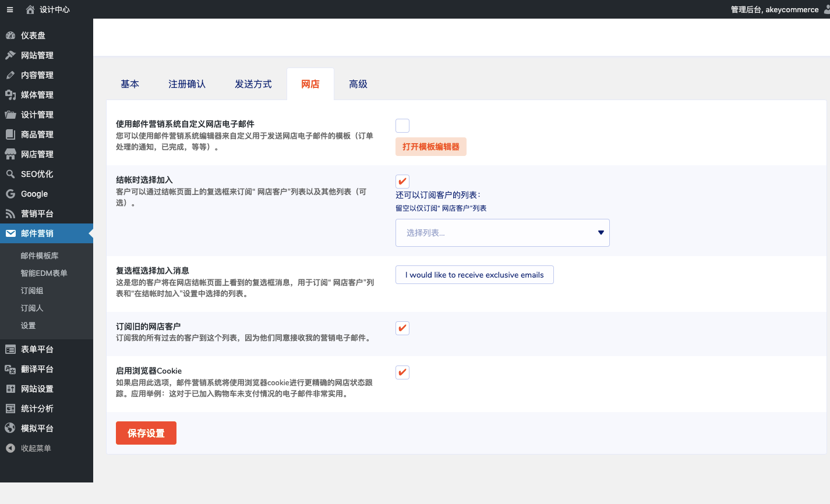Click the 网店管理 store icon
Viewport: 830px width, 504px height.
(10, 154)
